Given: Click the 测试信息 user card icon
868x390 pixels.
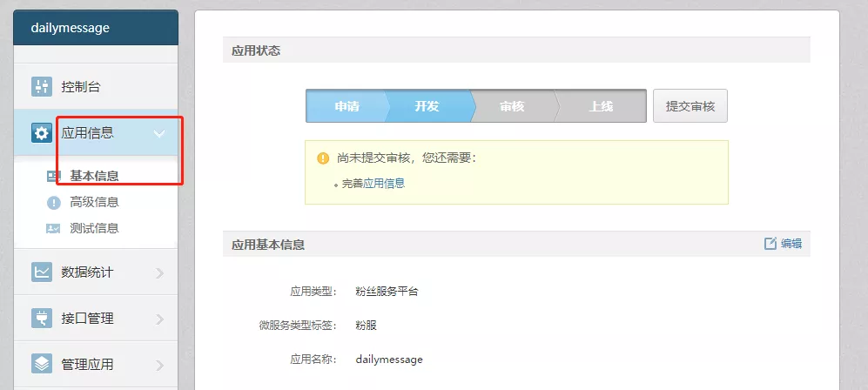Looking at the screenshot, I should coord(53,228).
